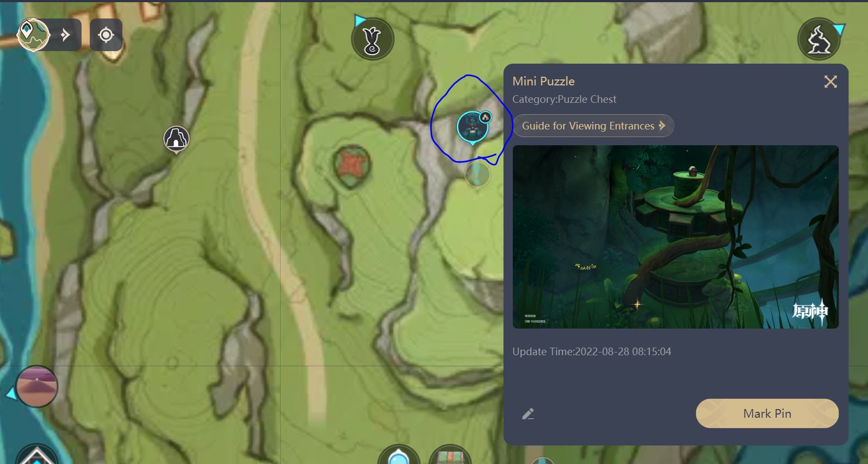
Task: Select the flower plant map marker
Action: tap(373, 39)
